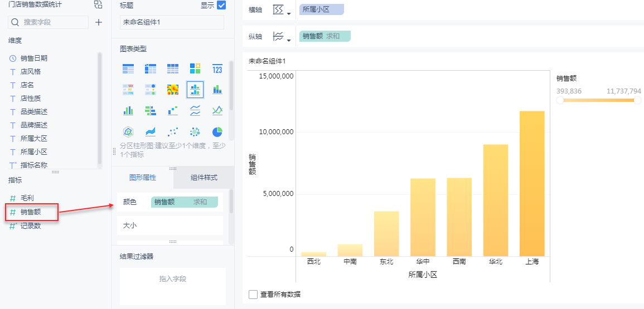Click the chart title 未命名组件1 above chart

pos(267,61)
